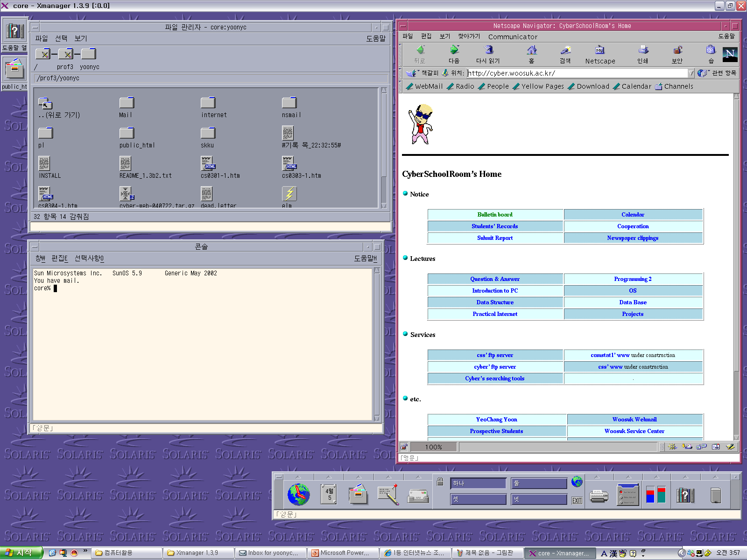This screenshot has height=560, width=747.
Task: Open My Netscape toolbar icon
Action: (600, 50)
